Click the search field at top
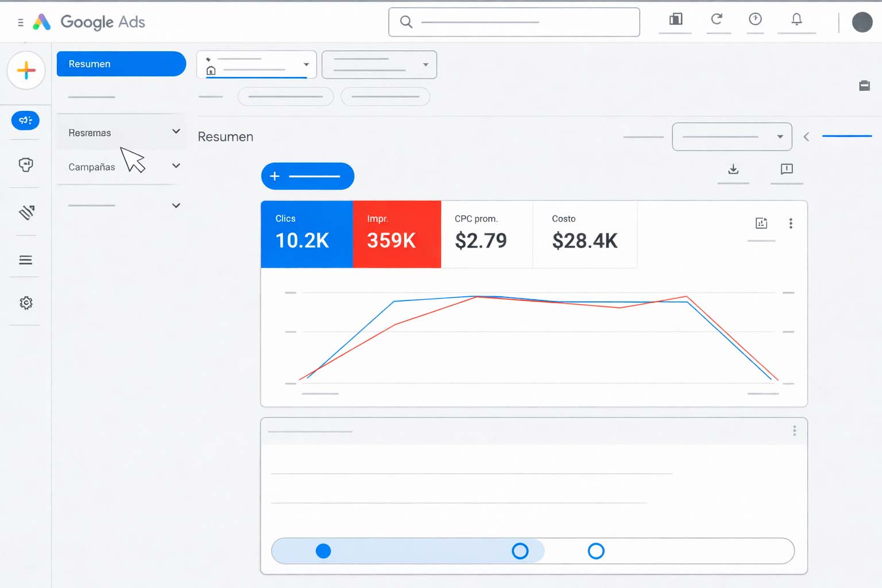The image size is (882, 588). coord(514,22)
